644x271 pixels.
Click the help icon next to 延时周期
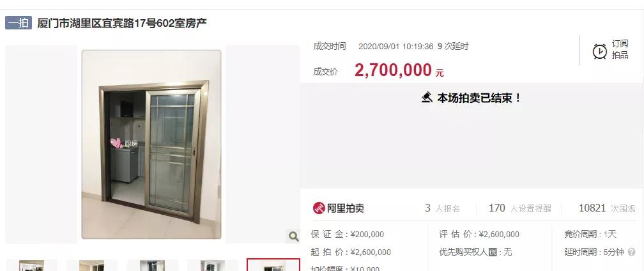pos(632,252)
